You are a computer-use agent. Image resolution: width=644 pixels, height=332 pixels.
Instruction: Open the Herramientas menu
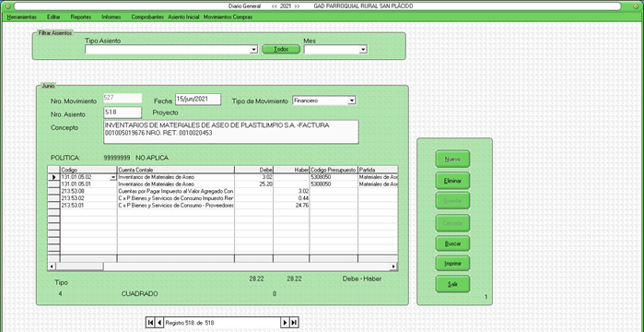tap(22, 18)
